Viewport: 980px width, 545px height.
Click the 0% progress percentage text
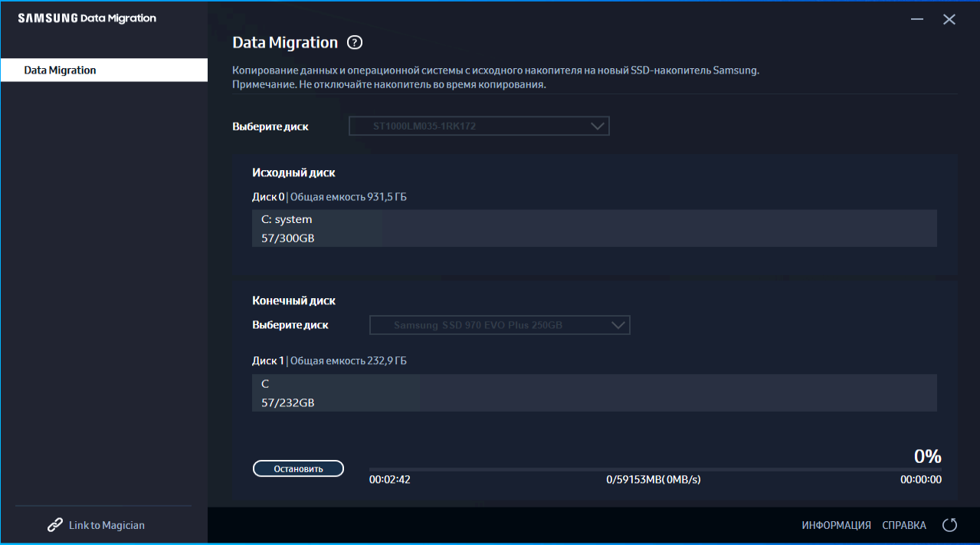[x=927, y=456]
